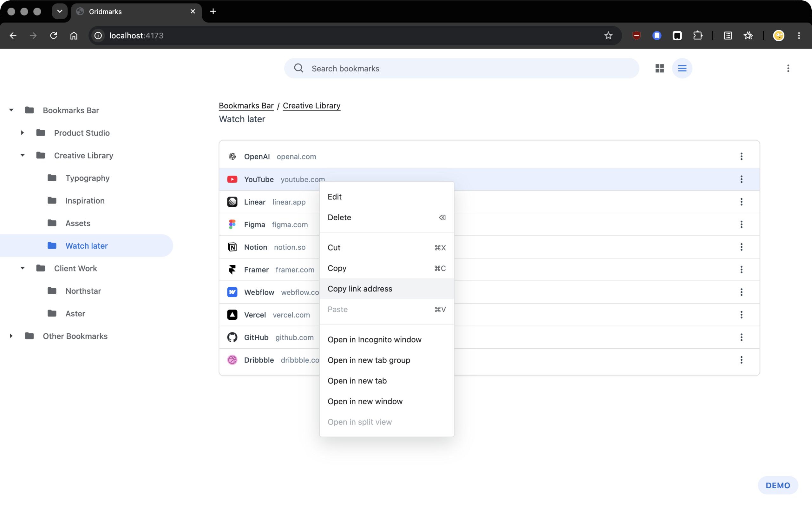
Task: Click the blue bookmark extension icon
Action: click(657, 36)
